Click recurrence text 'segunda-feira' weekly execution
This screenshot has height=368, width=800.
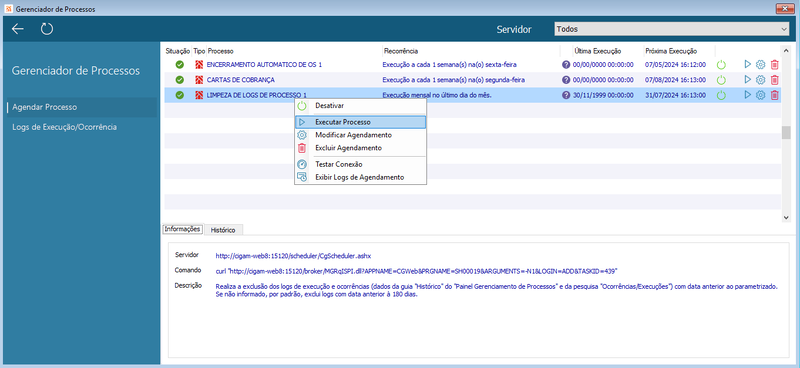point(454,80)
